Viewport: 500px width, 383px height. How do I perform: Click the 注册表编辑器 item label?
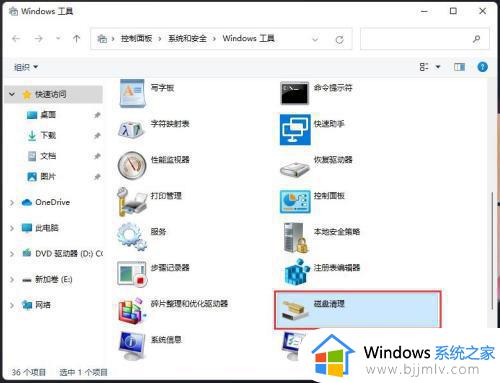[x=337, y=268]
